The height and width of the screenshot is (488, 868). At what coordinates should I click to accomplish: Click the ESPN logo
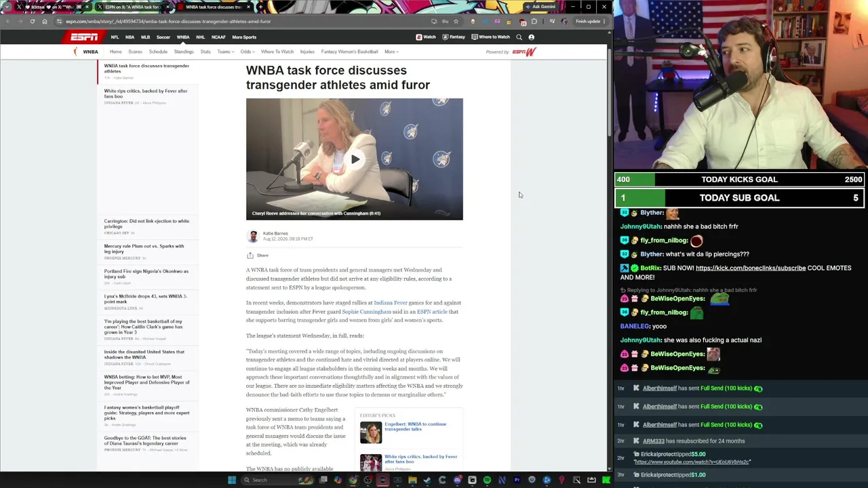[84, 37]
